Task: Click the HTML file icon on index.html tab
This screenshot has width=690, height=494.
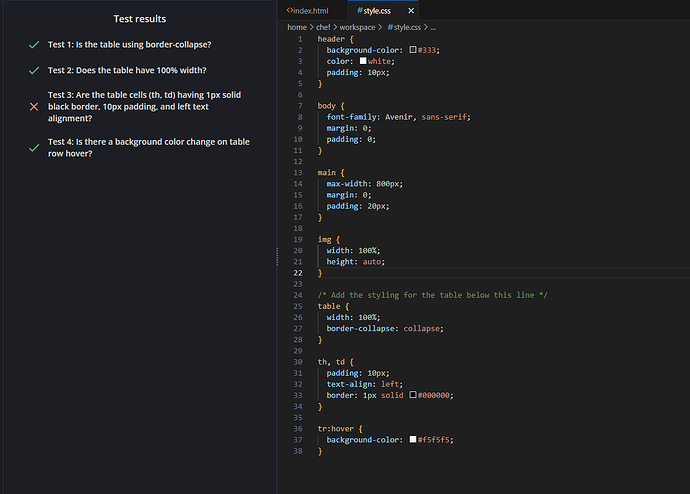Action: click(x=290, y=10)
